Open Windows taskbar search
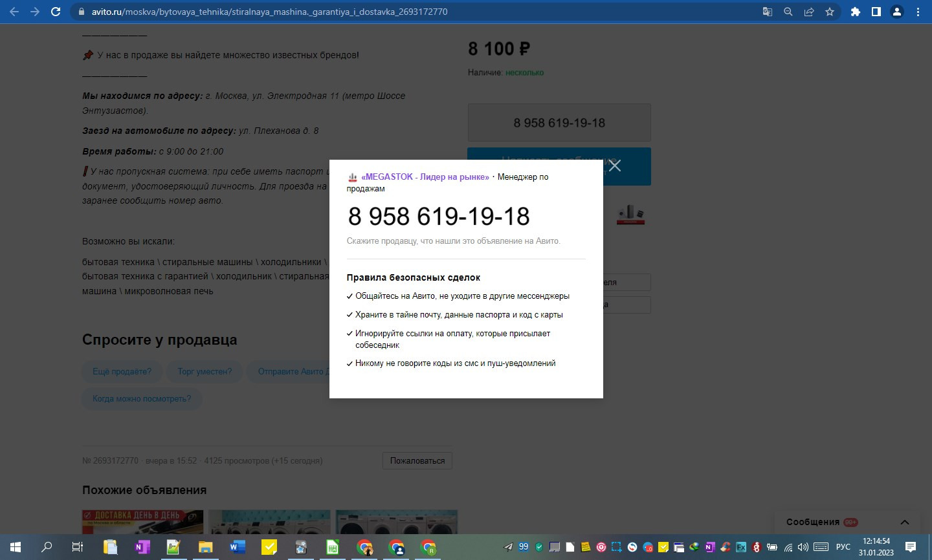Screen dimensions: 932x560 pyautogui.click(x=47, y=547)
